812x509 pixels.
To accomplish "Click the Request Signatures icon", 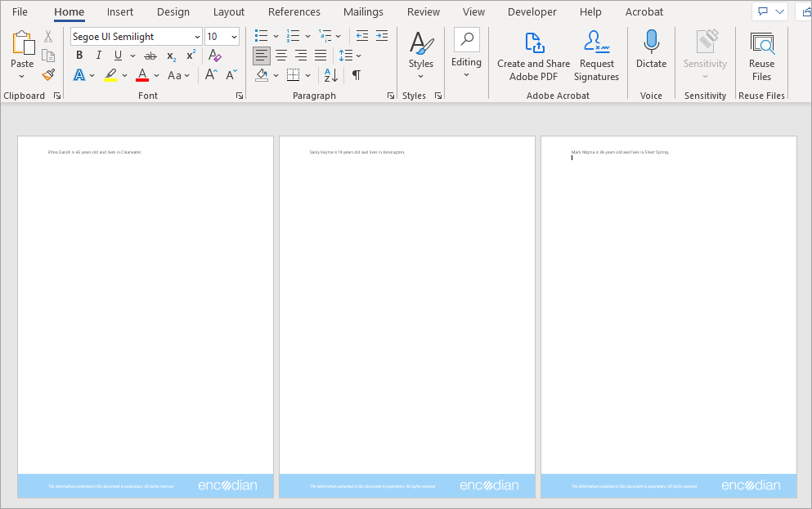I will coord(596,42).
